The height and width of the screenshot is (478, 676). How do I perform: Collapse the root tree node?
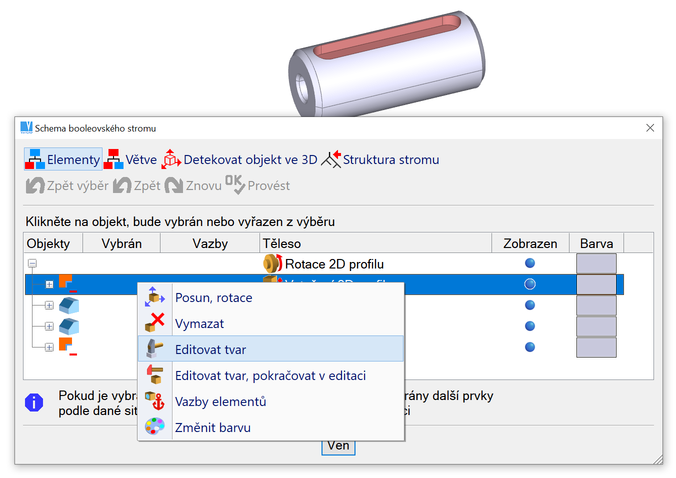tap(32, 264)
